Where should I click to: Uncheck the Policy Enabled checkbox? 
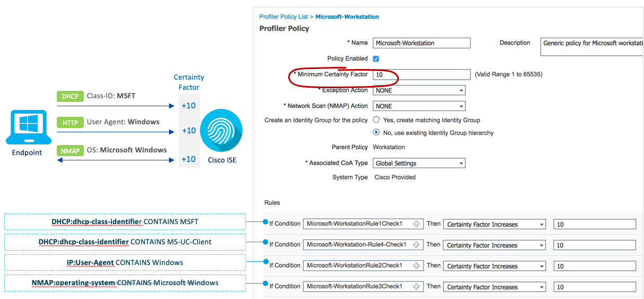point(376,58)
